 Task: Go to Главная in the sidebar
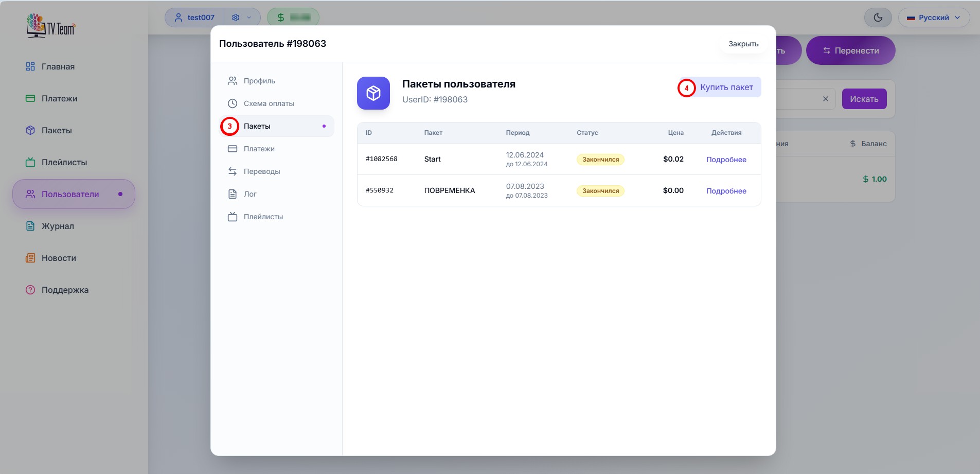[58, 66]
